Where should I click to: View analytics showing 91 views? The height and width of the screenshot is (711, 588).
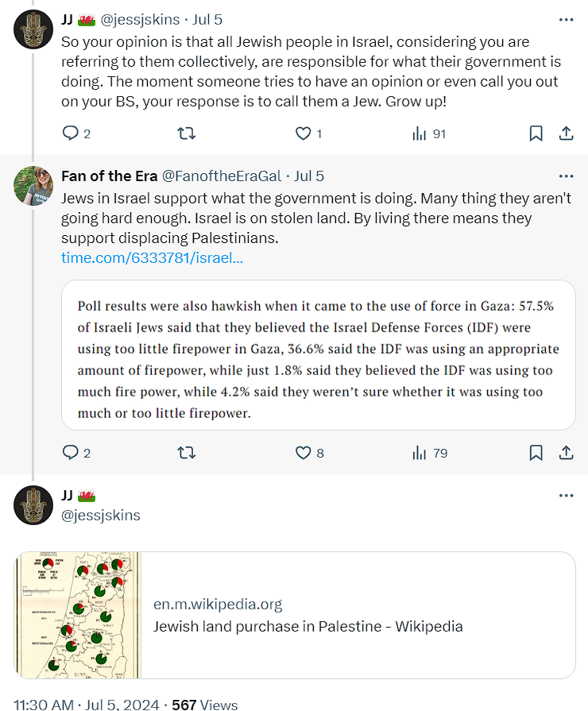(x=420, y=133)
